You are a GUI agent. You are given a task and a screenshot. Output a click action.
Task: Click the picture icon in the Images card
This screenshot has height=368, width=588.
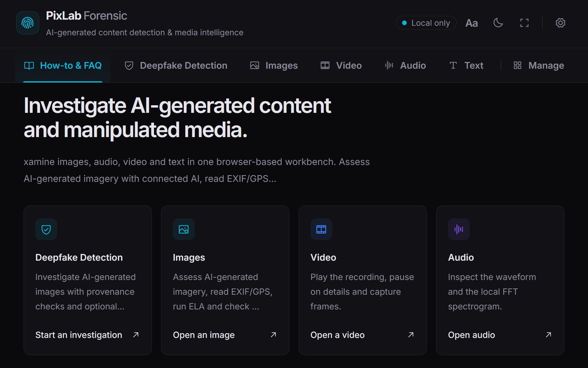click(184, 229)
